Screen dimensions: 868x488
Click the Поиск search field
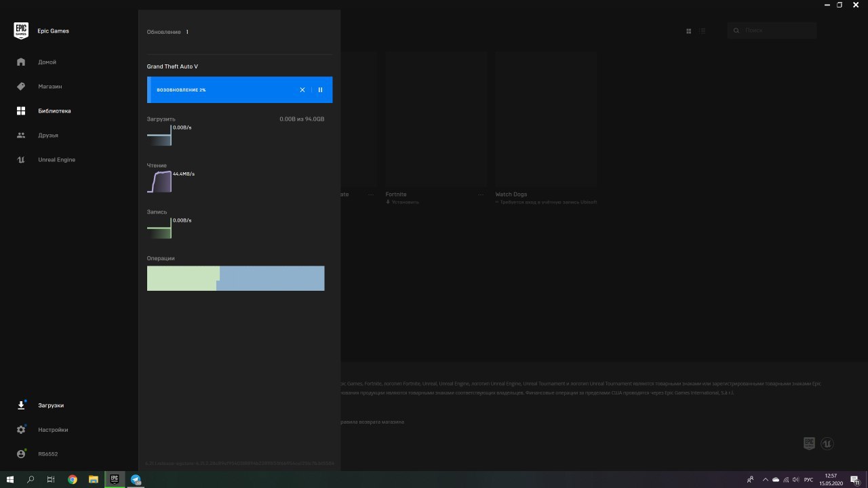[772, 30]
